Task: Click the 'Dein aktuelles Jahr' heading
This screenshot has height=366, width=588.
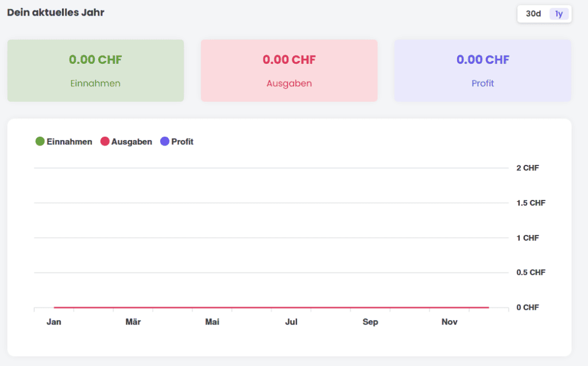Action: [56, 12]
